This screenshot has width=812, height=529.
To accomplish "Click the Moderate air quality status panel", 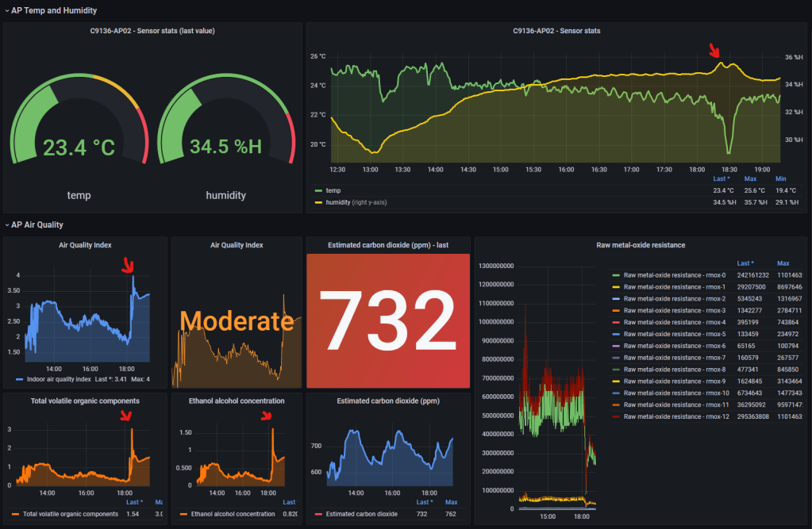I will coord(236,320).
